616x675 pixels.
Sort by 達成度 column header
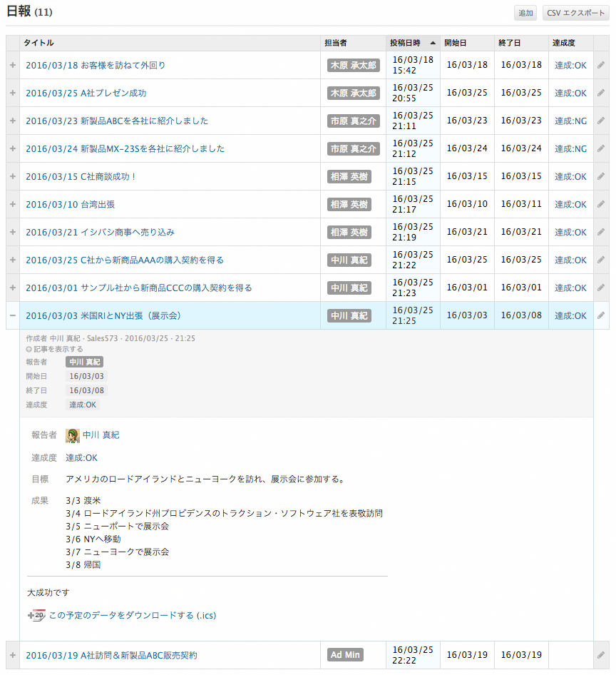(563, 43)
